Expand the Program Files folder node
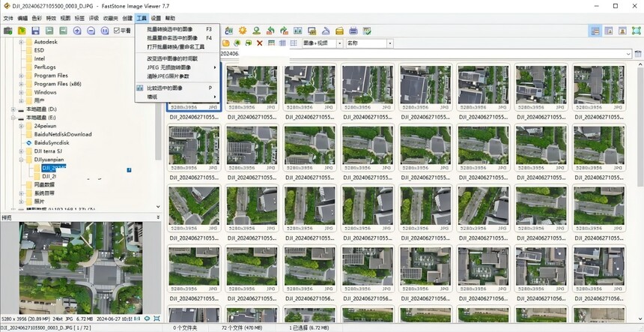 tap(21, 76)
